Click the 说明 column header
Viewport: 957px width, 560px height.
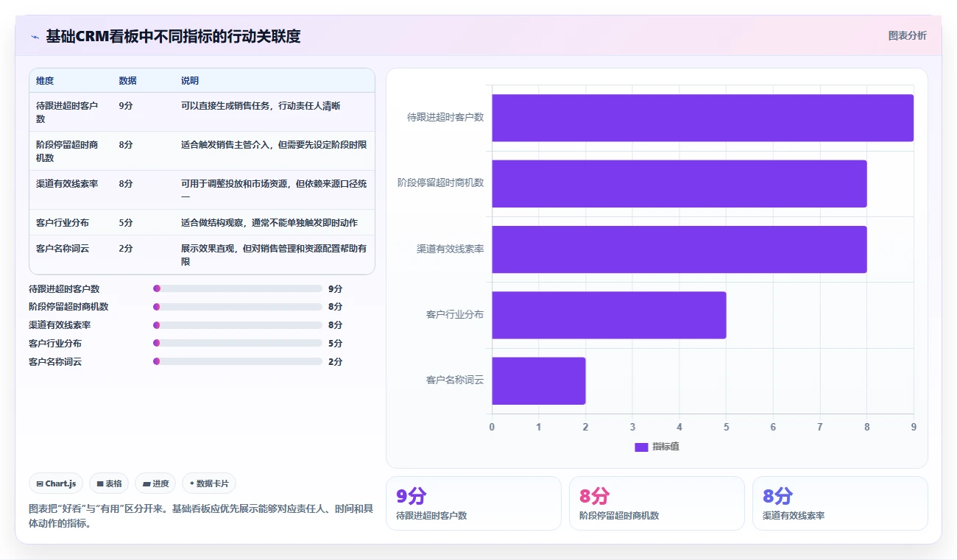point(190,81)
